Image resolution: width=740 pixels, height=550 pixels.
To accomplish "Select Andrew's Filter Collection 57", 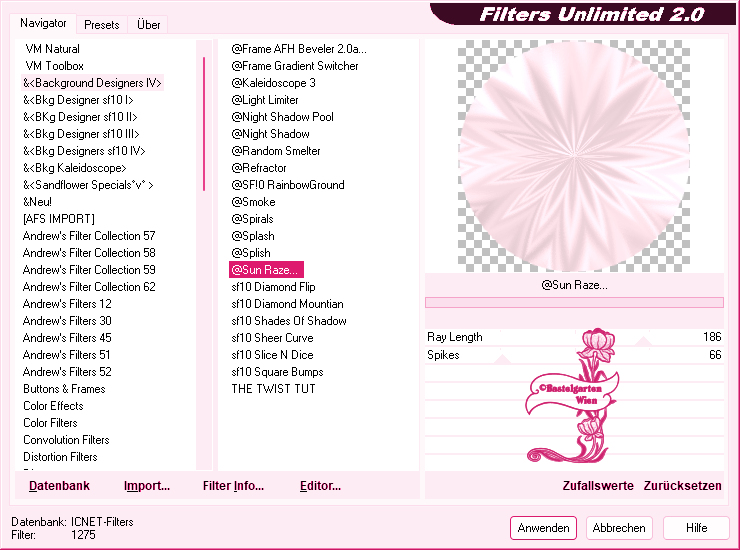I will [x=89, y=236].
